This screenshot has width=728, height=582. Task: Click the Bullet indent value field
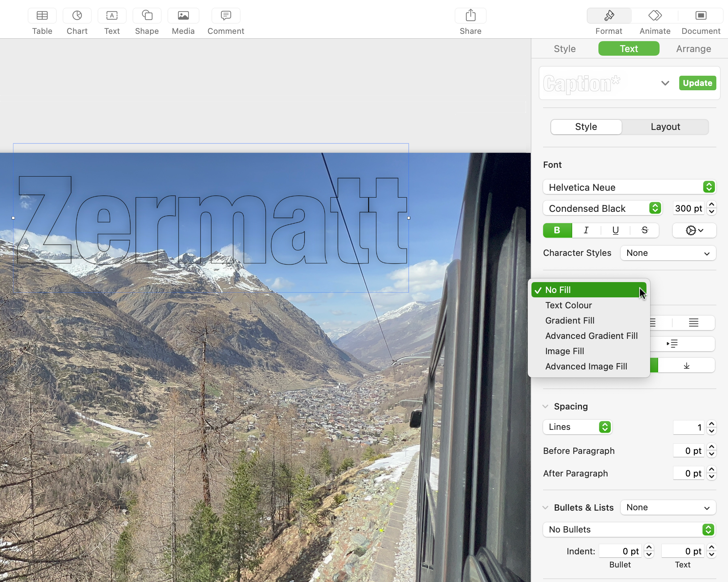pos(620,551)
